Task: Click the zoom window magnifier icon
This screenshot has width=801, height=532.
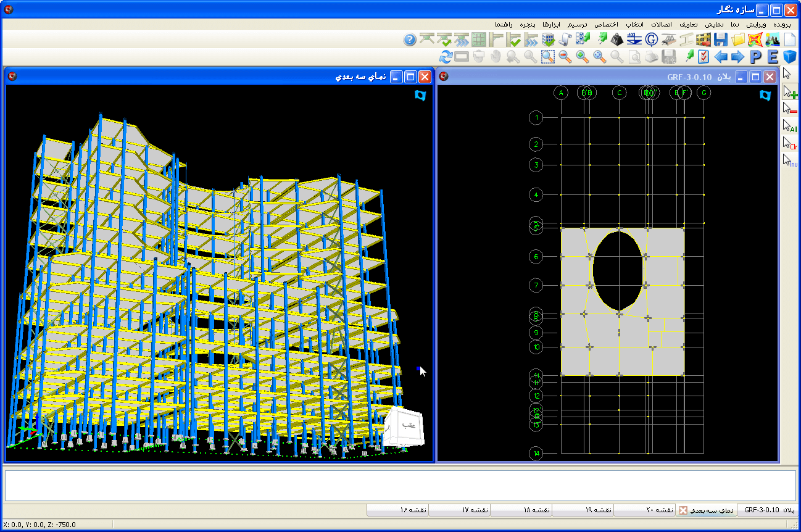Action: click(x=547, y=57)
